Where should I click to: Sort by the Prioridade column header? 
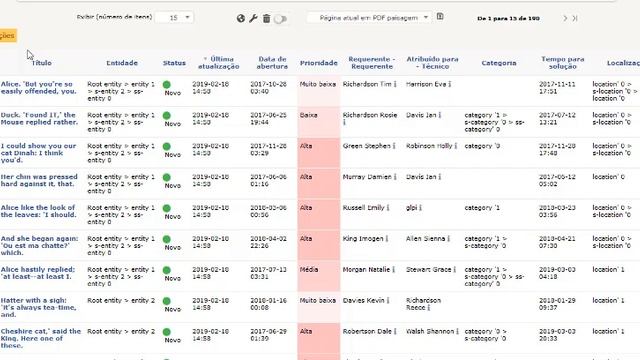318,63
